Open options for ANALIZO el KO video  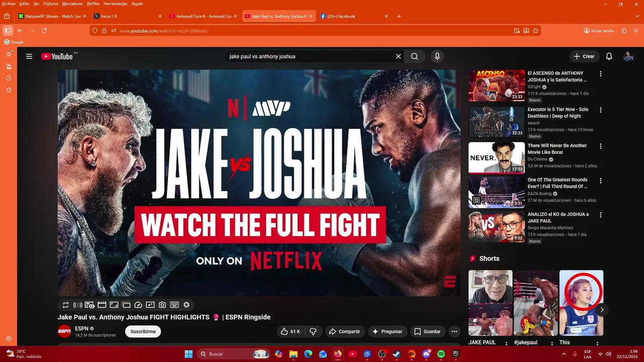pos(600,215)
